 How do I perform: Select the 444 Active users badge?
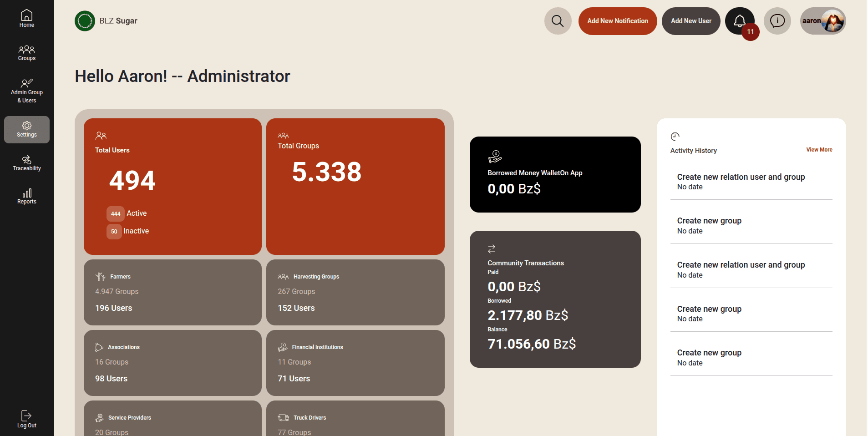tap(116, 213)
